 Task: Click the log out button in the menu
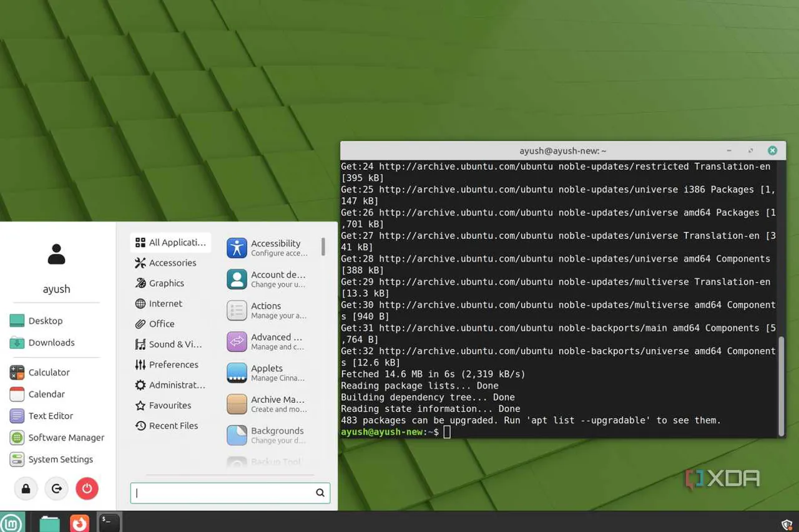coord(56,489)
